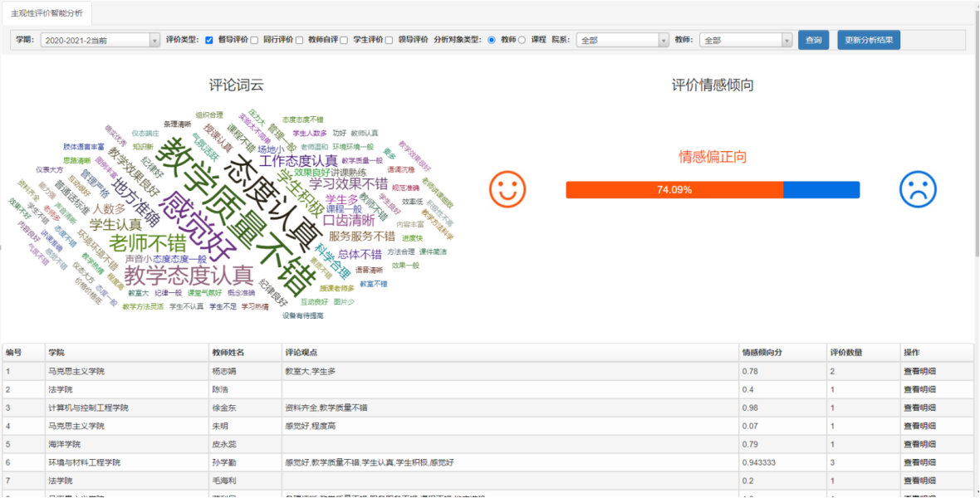Click the word 地方准确 in word cloud
The height and width of the screenshot is (498, 980).
click(135, 201)
